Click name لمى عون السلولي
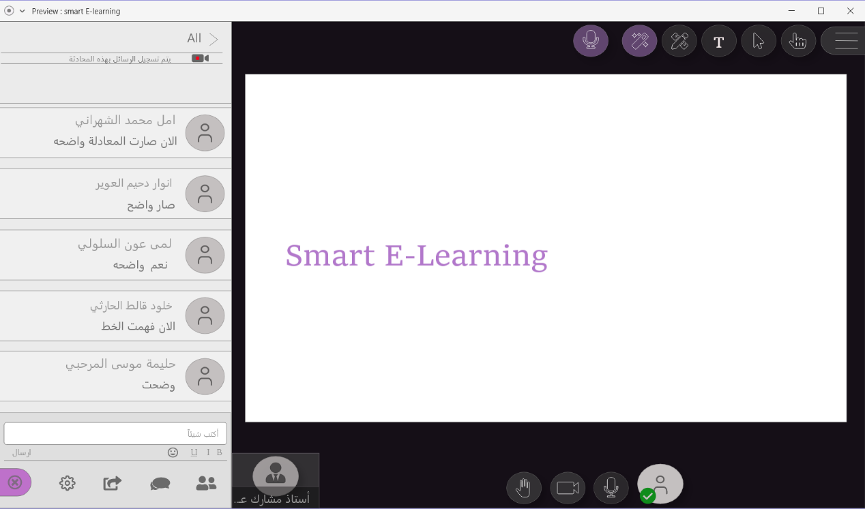The height and width of the screenshot is (510, 866). (x=124, y=244)
